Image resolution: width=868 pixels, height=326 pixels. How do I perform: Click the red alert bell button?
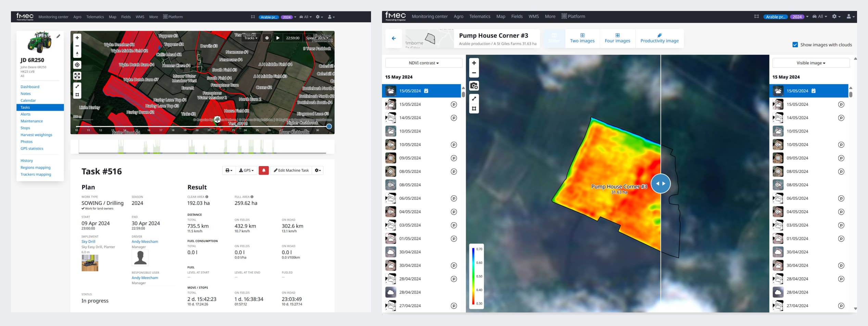pos(264,171)
